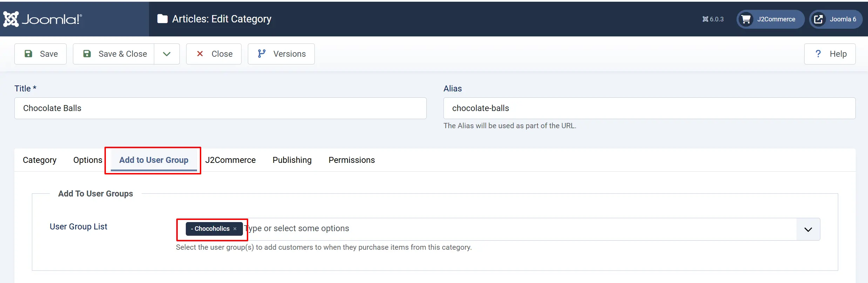Click the green Save disk icon
868x283 pixels.
pos(28,54)
